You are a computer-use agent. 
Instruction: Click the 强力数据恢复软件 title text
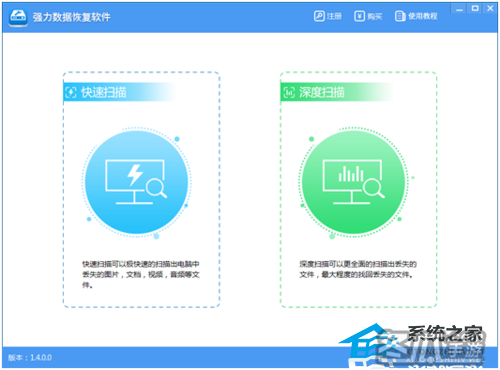coord(71,17)
